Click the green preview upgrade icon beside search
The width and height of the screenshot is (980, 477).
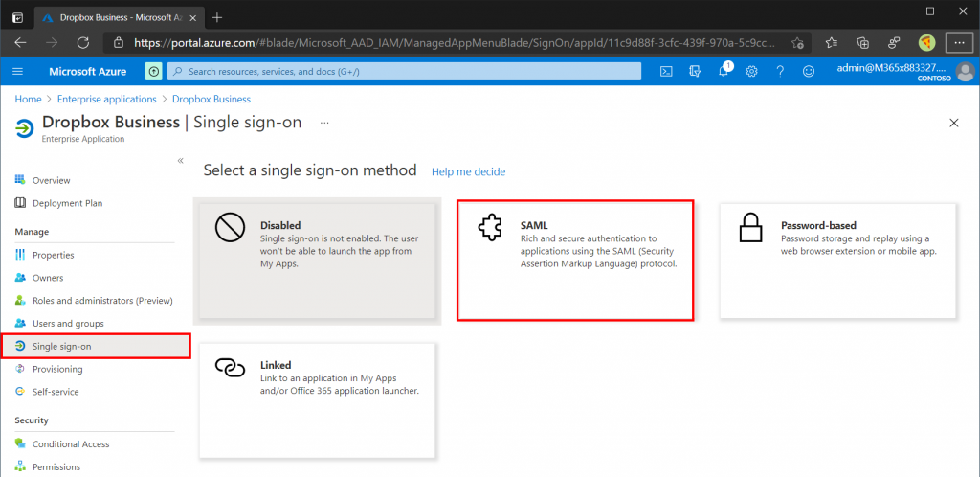click(x=154, y=71)
